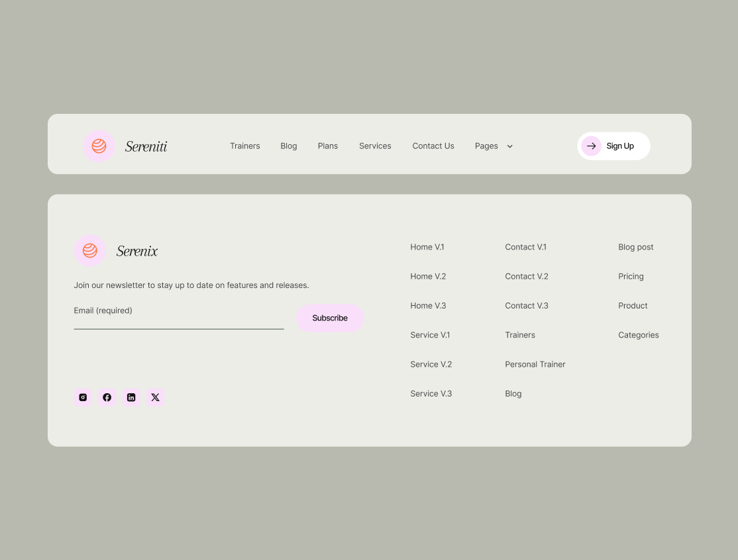Open the LinkedIn social icon

coord(131,397)
